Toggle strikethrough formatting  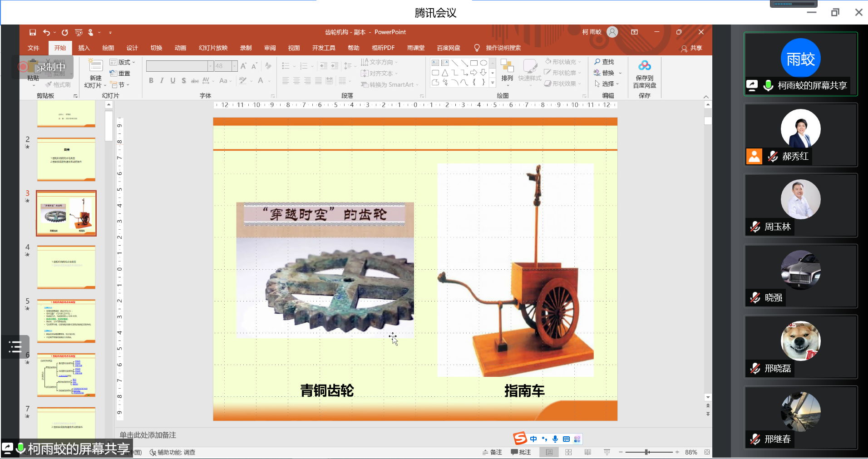(195, 80)
